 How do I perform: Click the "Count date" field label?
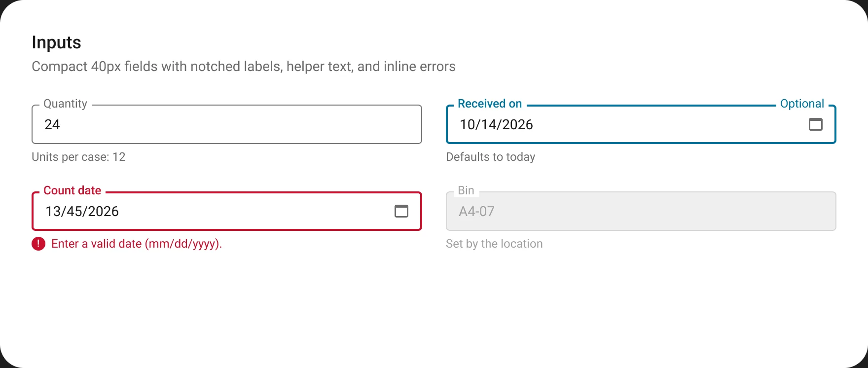(x=72, y=190)
